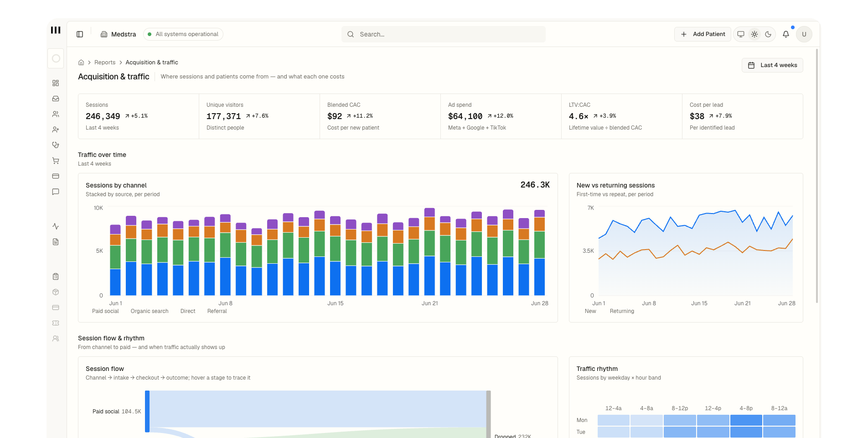Click the Medstra logo bars icon
This screenshot has height=438, width=868.
(x=56, y=30)
